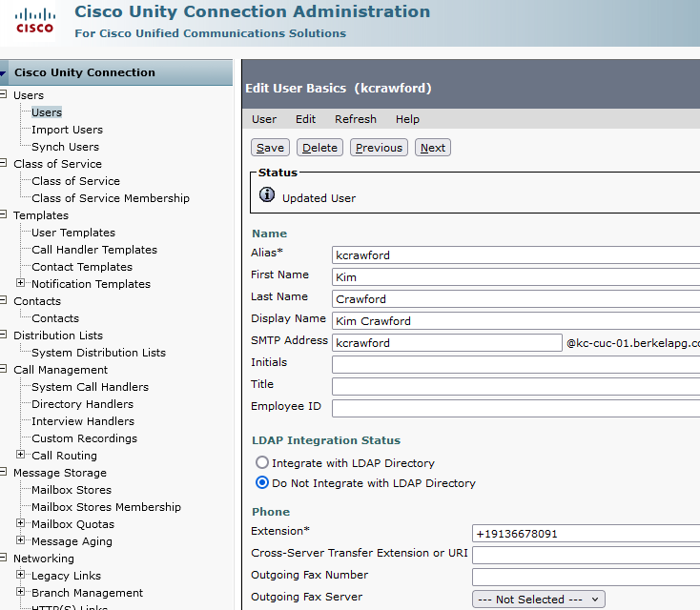Expand the Legacy Links node
Image resolution: width=700 pixels, height=610 pixels.
point(21,575)
